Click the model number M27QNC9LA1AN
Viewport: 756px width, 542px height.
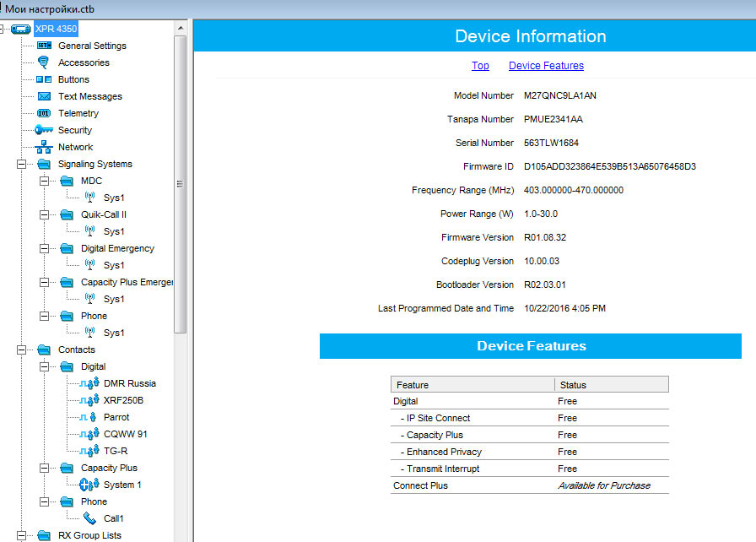(560, 95)
